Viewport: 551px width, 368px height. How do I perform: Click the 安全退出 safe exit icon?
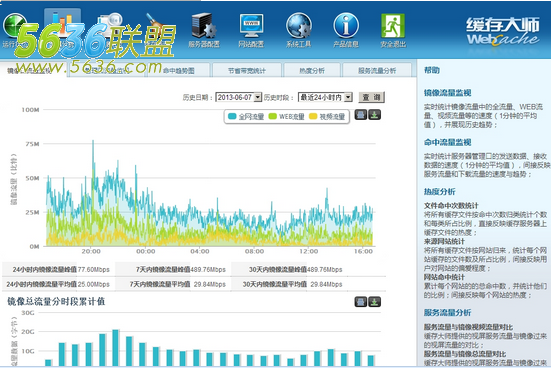[393, 30]
